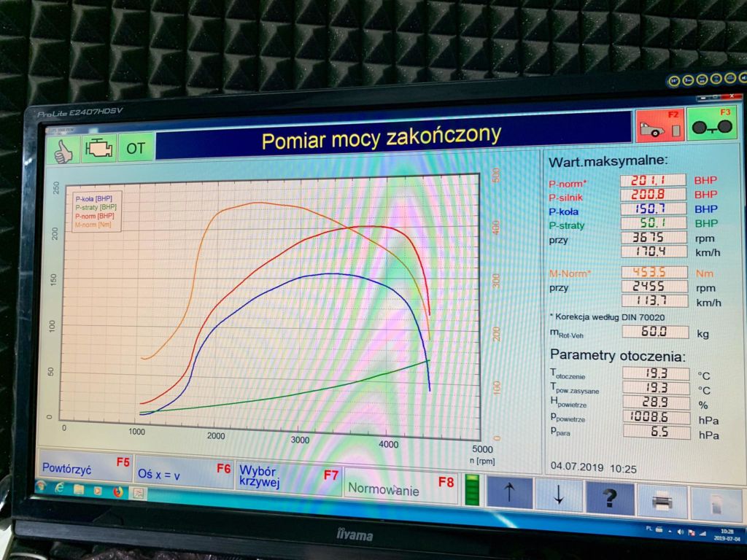Click the P-norm value field 201.1

653,180
